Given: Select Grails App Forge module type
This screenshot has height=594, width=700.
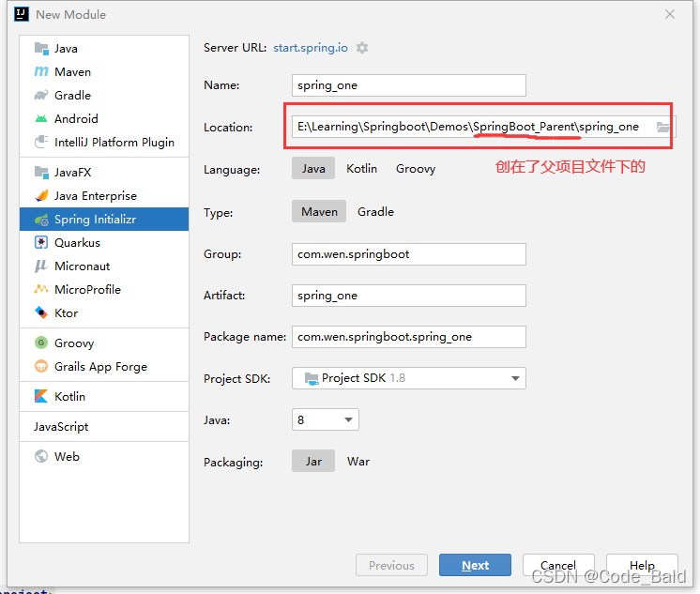Looking at the screenshot, I should click(104, 366).
